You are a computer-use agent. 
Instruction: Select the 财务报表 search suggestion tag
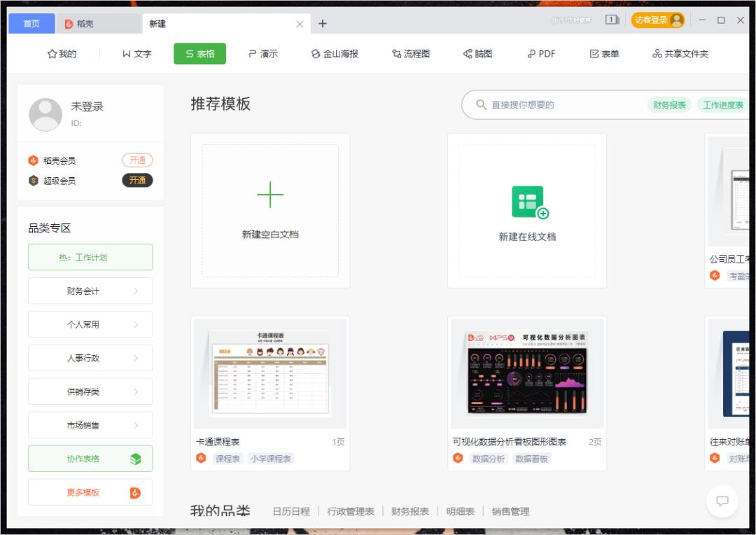[x=668, y=104]
